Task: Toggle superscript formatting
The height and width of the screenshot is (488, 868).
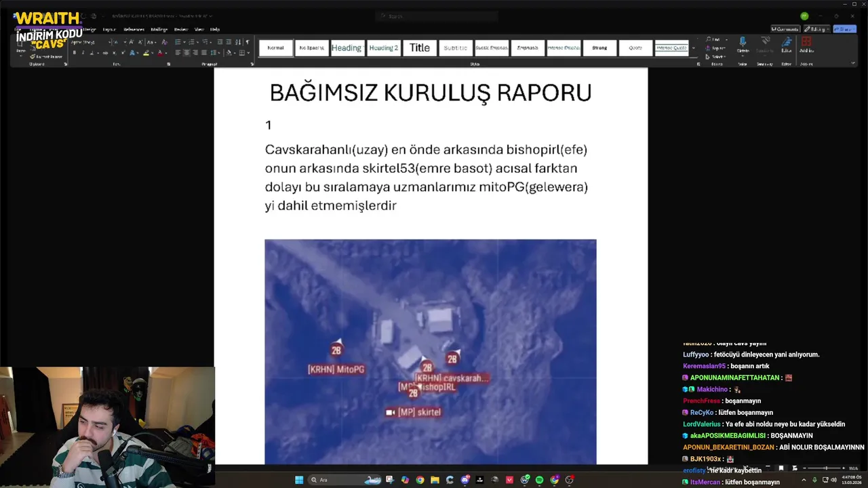Action: (123, 52)
